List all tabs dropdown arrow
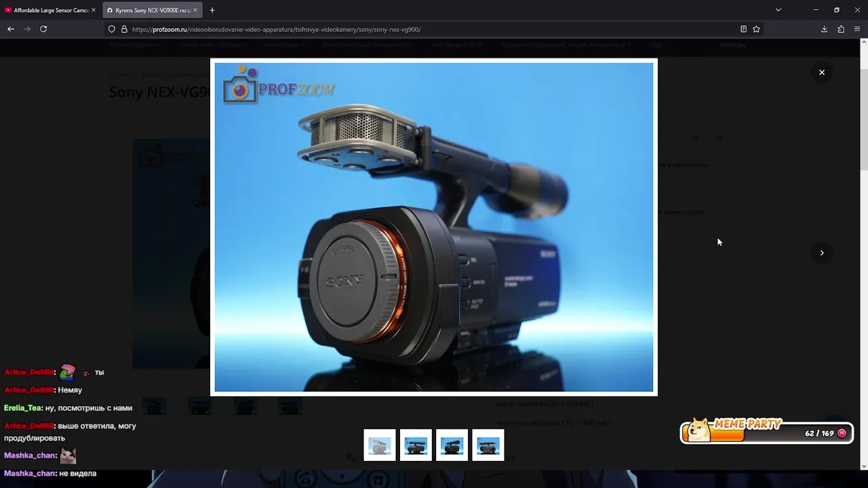Viewport: 868px width, 488px height. click(x=778, y=10)
